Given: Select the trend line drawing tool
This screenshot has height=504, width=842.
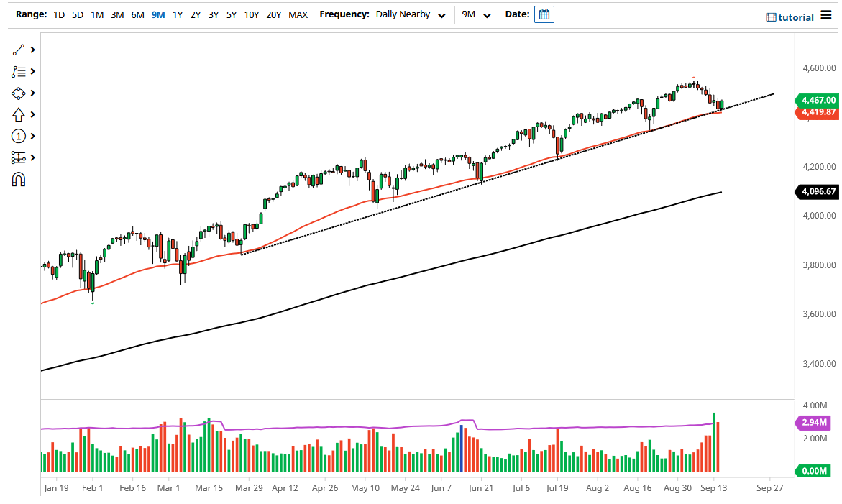Looking at the screenshot, I should pyautogui.click(x=19, y=49).
